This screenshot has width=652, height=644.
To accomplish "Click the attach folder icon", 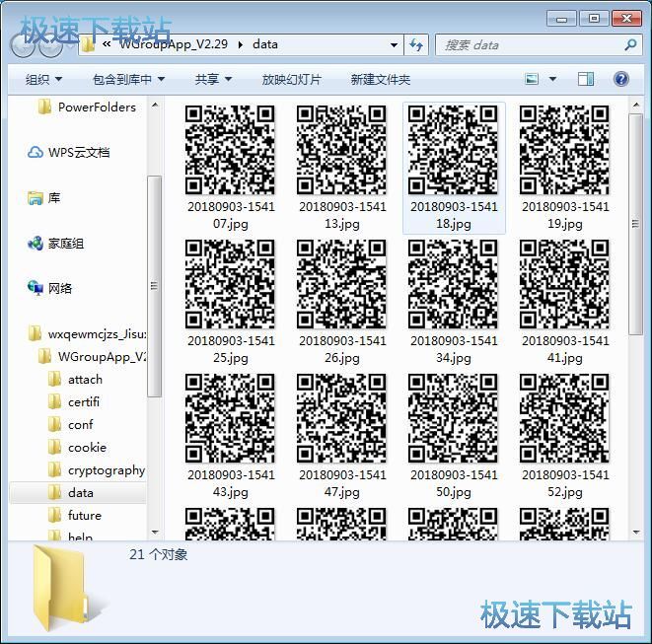I will point(54,379).
